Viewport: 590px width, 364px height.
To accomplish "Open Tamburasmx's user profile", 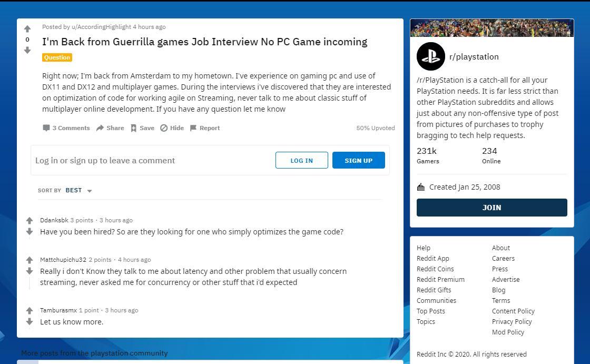I will coord(58,311).
